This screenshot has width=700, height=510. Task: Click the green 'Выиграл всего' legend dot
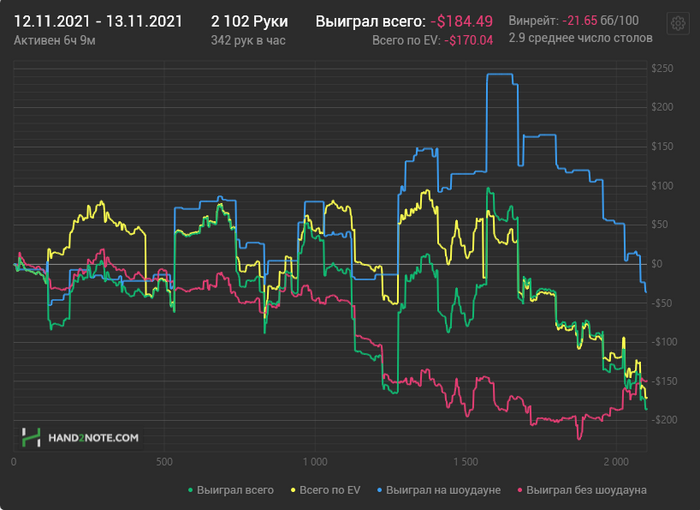tap(191, 490)
